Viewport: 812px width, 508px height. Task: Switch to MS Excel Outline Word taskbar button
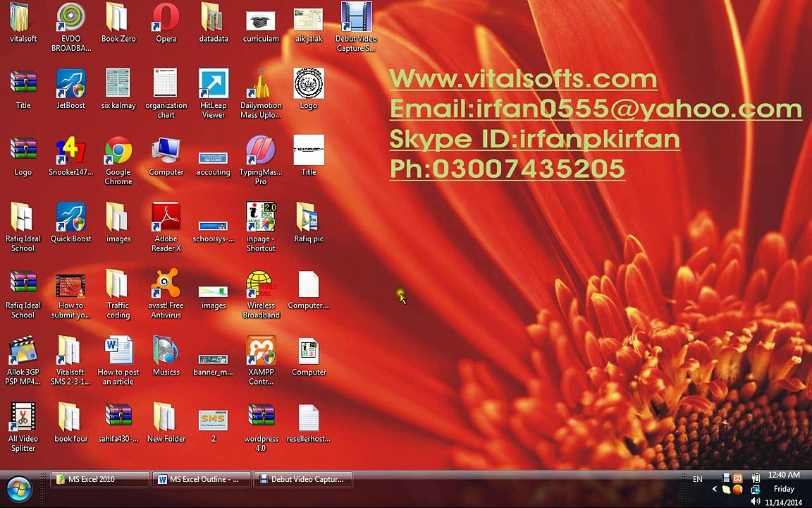coord(202,480)
